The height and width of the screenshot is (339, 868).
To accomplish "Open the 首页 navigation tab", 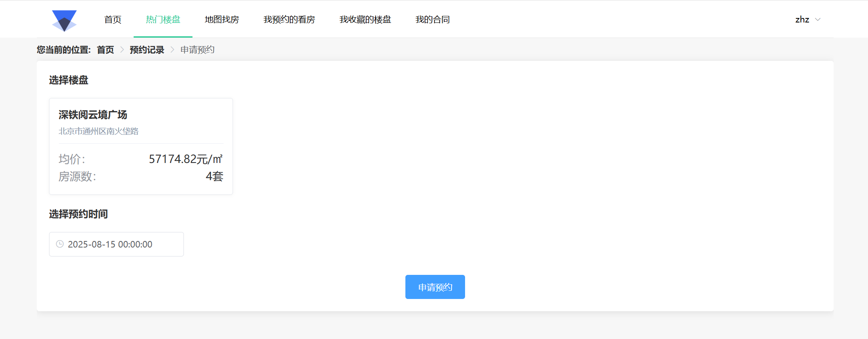I will pos(113,20).
